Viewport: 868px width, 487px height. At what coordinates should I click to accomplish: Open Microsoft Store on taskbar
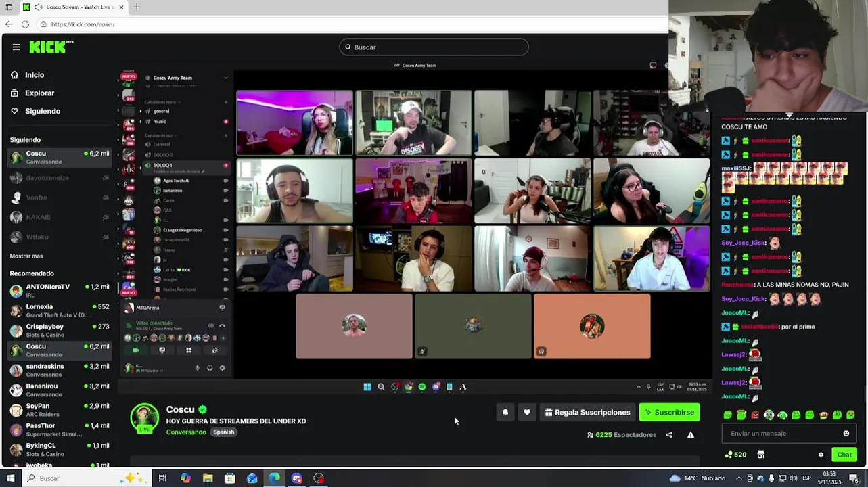[x=230, y=478]
